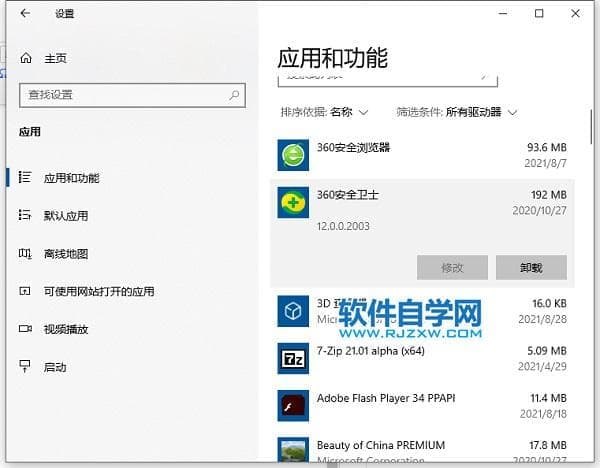Image resolution: width=600 pixels, height=468 pixels.
Task: Open the 启动 settings page
Action: (54, 368)
